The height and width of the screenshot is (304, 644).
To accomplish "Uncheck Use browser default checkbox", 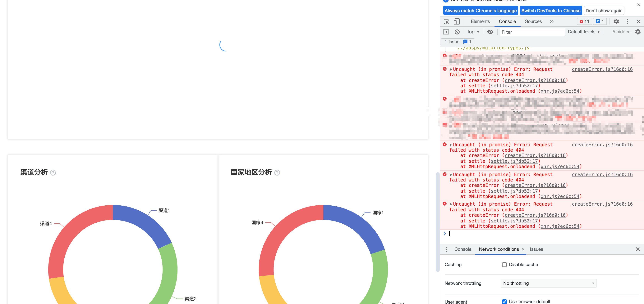I will pyautogui.click(x=504, y=302).
